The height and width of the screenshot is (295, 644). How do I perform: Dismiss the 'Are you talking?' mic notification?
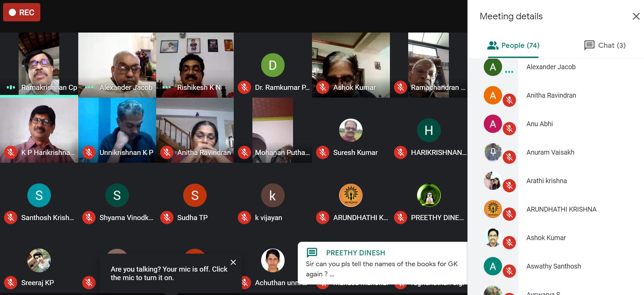click(x=233, y=262)
